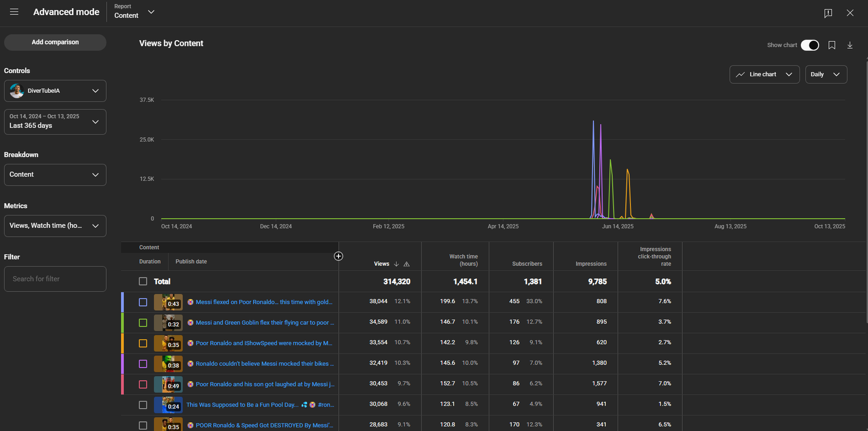
Task: Check the Total row checkbox
Action: pyautogui.click(x=143, y=281)
